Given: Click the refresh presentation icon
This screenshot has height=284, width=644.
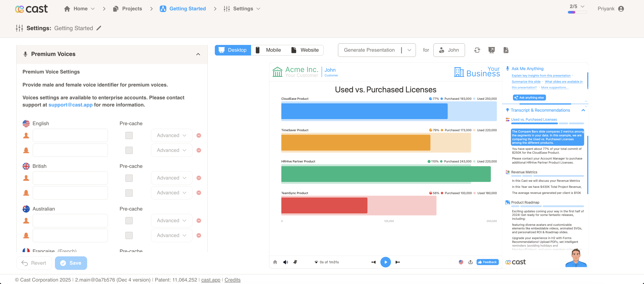Looking at the screenshot, I should pyautogui.click(x=477, y=50).
